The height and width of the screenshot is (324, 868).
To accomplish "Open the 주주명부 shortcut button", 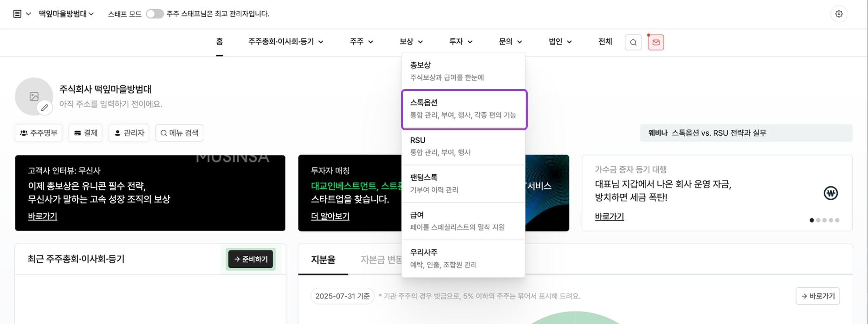I will click(39, 133).
